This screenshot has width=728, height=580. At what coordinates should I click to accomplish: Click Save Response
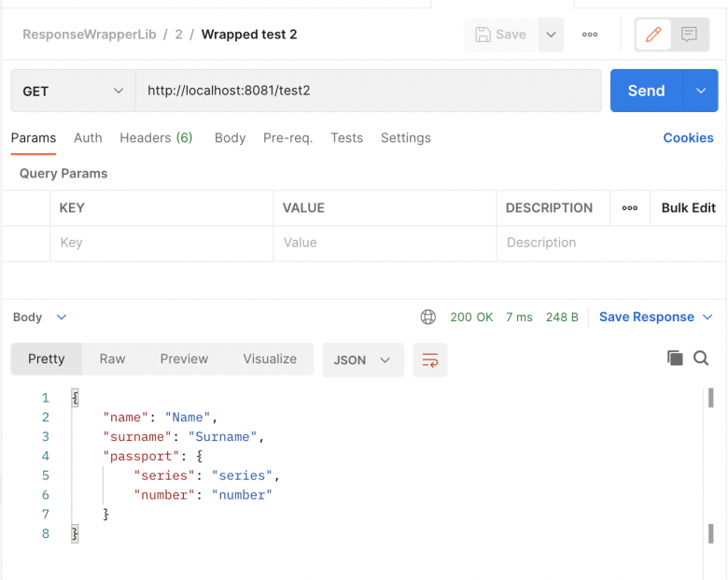646,317
